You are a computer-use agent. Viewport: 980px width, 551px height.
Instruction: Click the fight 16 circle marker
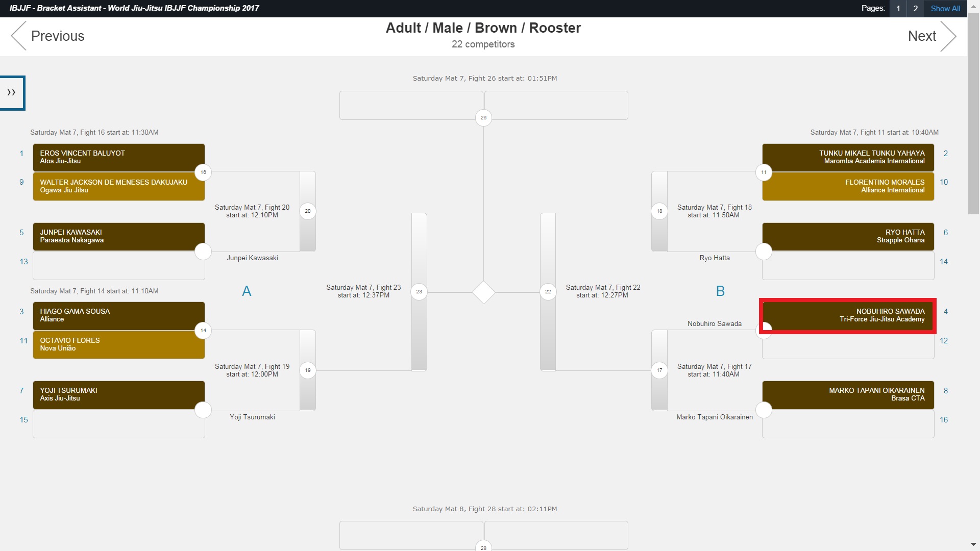click(x=203, y=172)
